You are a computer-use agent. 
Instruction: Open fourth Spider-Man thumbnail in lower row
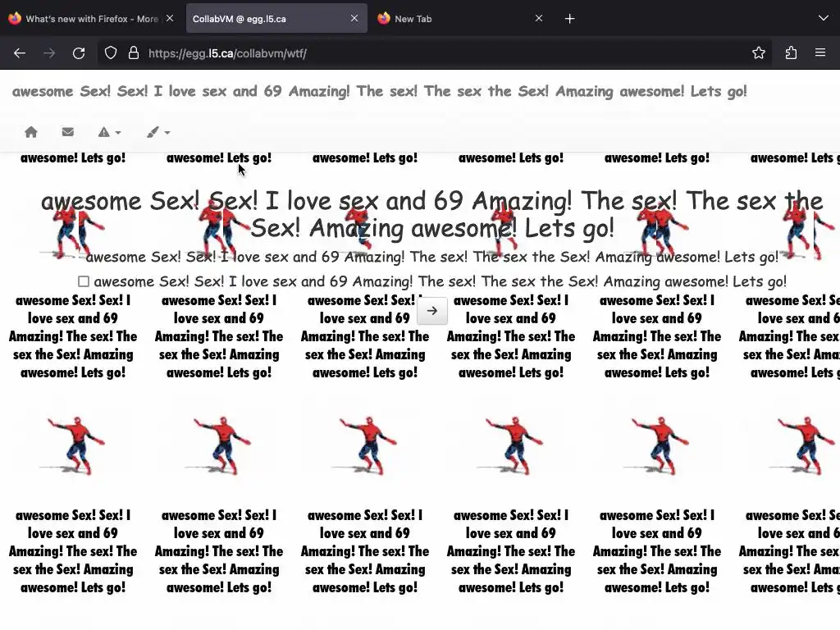click(x=512, y=445)
